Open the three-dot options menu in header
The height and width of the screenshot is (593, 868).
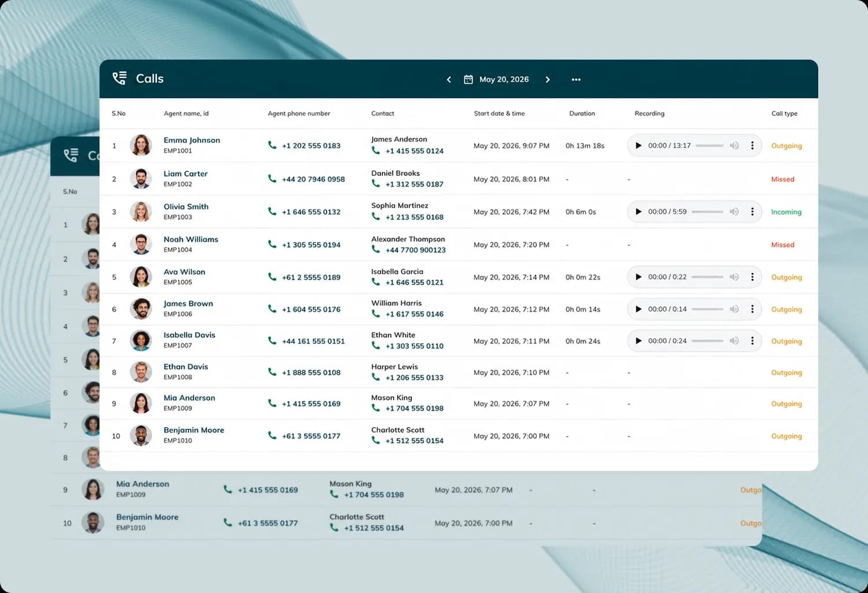coord(576,80)
